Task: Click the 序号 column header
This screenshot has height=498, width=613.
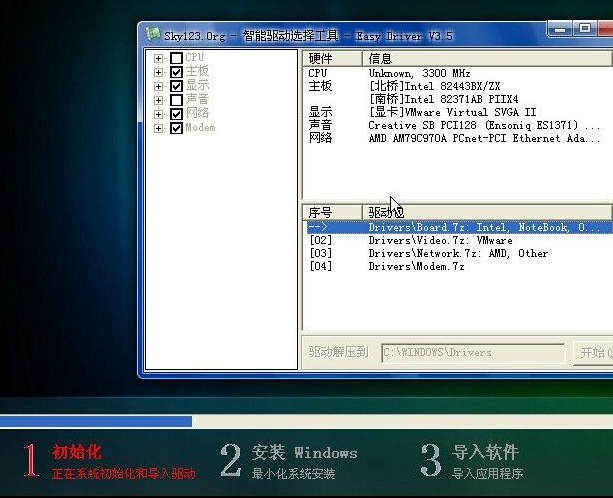Action: [332, 213]
